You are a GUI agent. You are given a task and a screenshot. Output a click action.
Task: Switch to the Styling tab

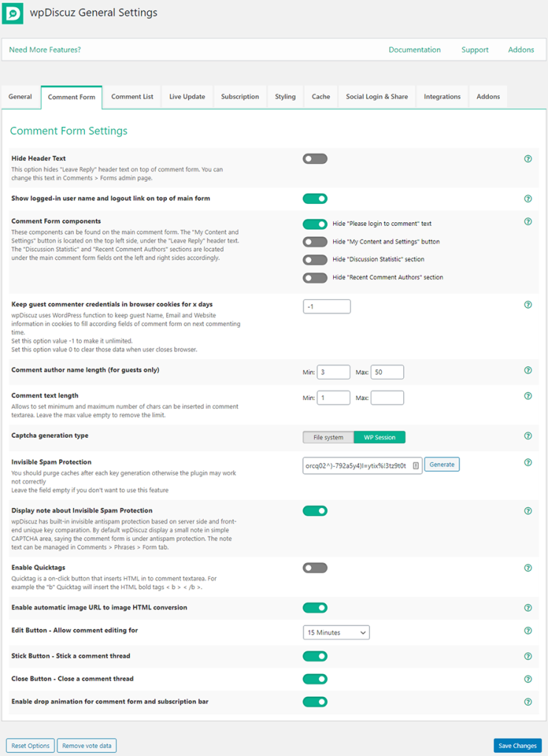(285, 97)
